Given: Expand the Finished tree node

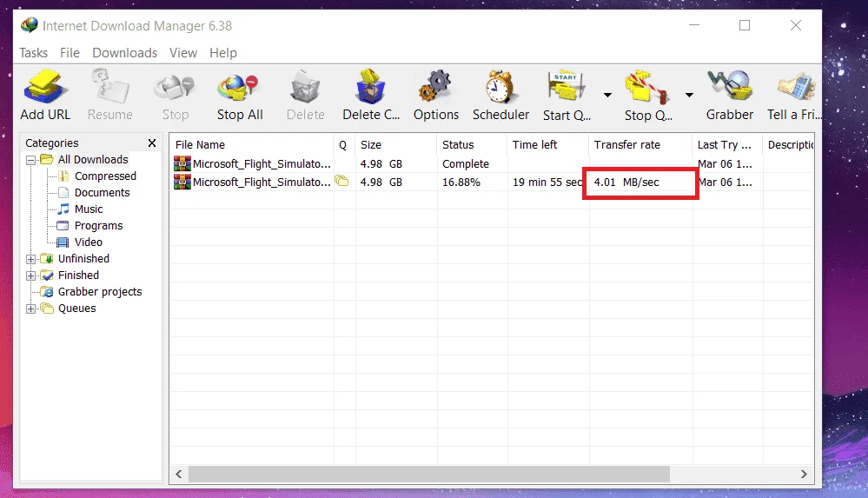Looking at the screenshot, I should (31, 276).
